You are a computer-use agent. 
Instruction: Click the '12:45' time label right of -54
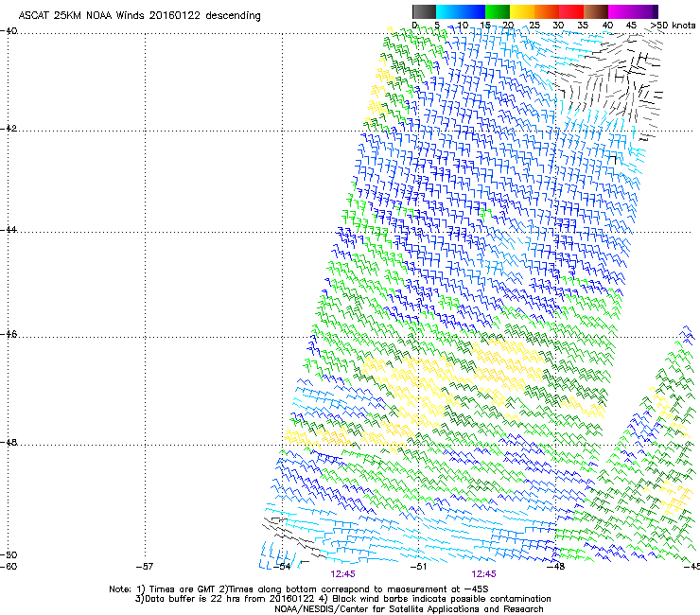(342, 574)
